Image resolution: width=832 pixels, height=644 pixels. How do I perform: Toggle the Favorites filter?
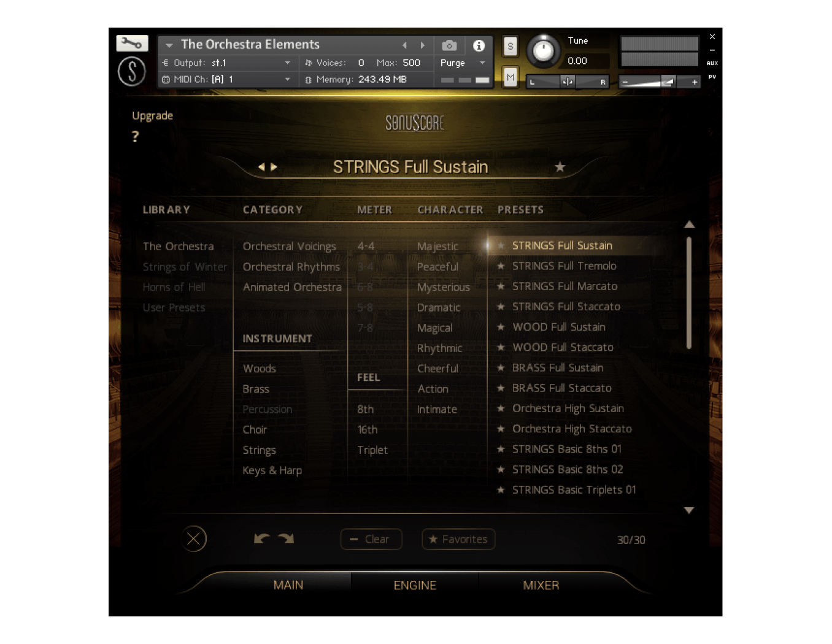tap(458, 539)
